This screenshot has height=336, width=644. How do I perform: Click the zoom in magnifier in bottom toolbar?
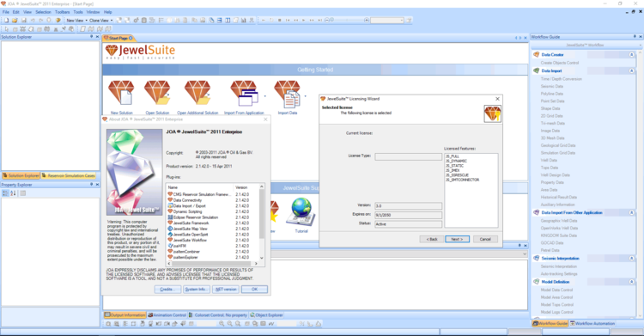click(222, 324)
